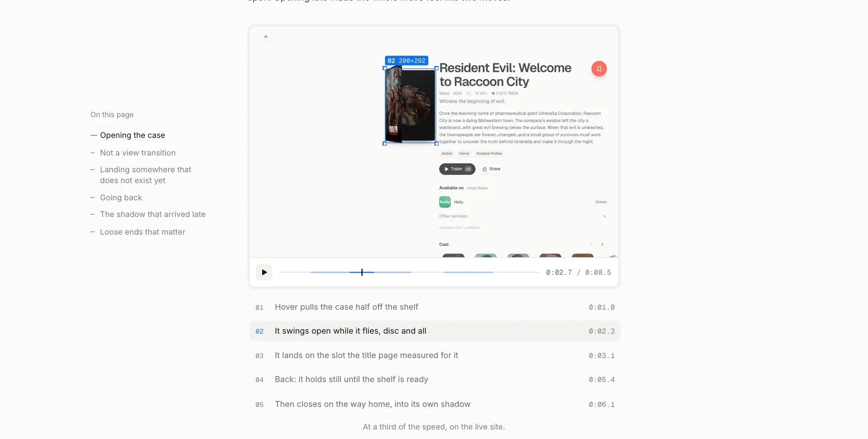
Task: Go to 'Opening the case' section
Action: tap(132, 135)
